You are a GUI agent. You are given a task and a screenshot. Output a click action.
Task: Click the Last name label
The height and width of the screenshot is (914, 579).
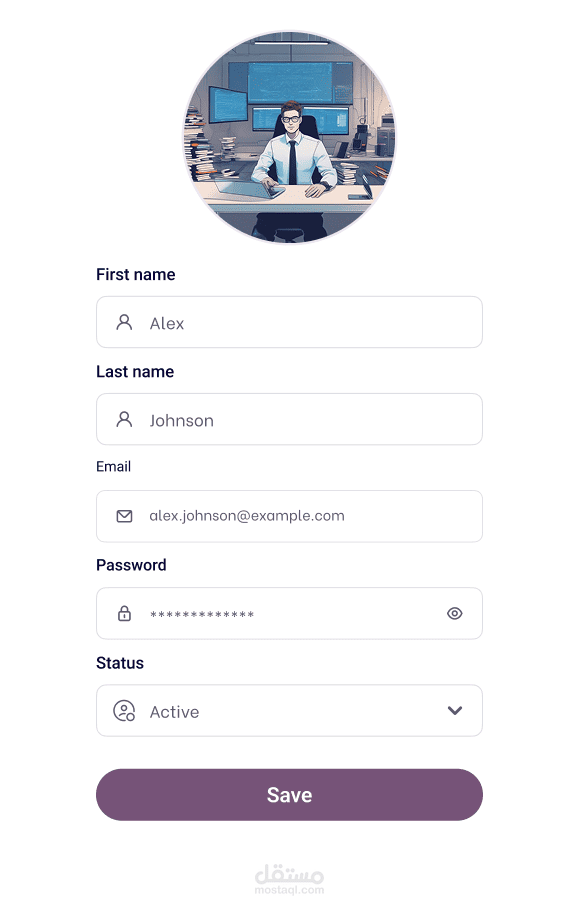(135, 372)
